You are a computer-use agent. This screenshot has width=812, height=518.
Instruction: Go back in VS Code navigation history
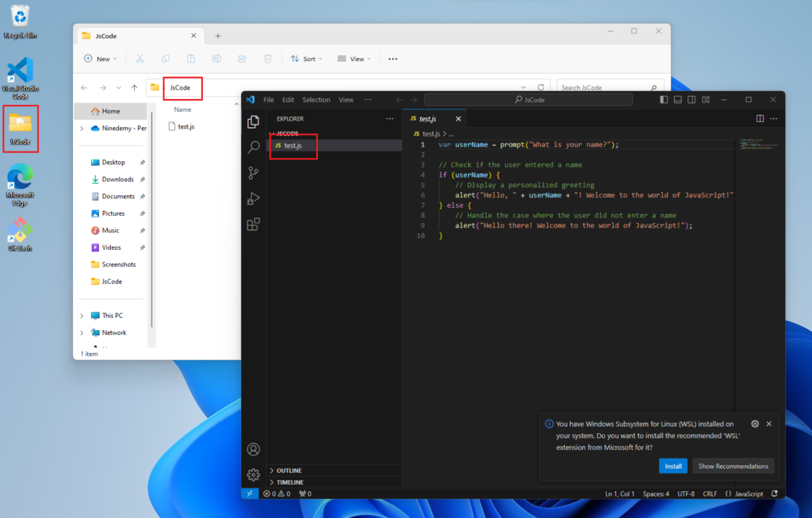pyautogui.click(x=400, y=99)
